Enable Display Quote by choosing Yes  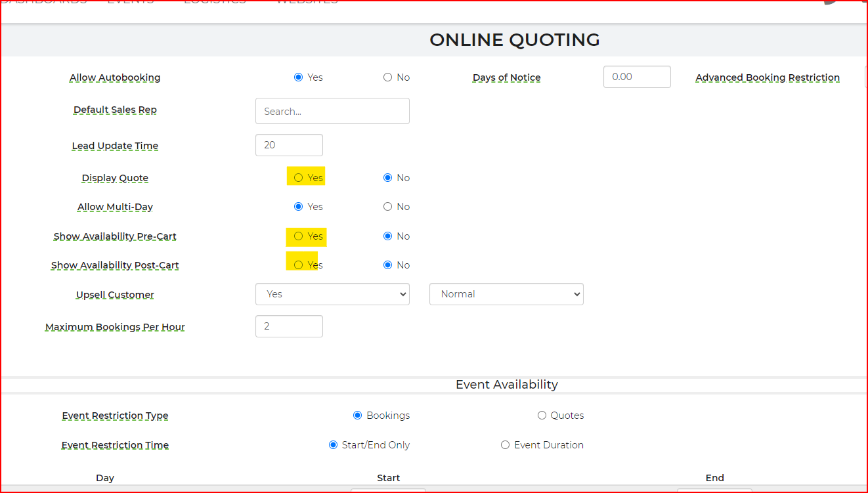click(299, 178)
